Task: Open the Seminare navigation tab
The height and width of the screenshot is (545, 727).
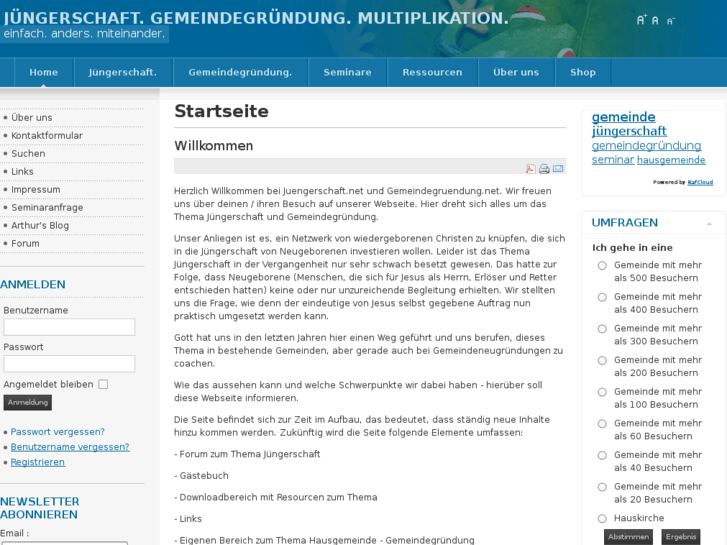Action: click(347, 72)
